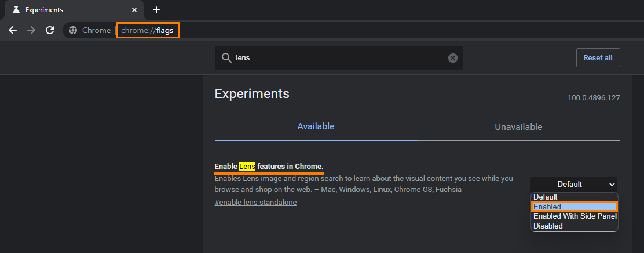The height and width of the screenshot is (253, 644).
Task: Close the Experiments tab
Action: (x=134, y=10)
